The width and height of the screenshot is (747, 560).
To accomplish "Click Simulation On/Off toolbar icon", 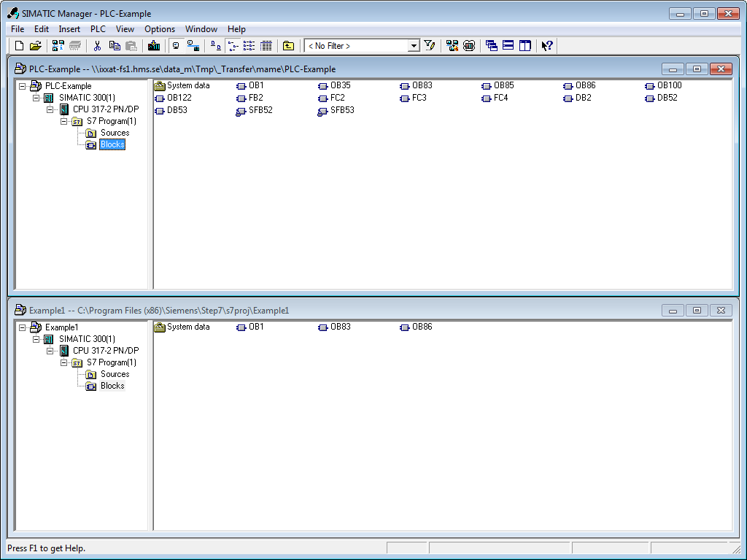I will [x=469, y=46].
